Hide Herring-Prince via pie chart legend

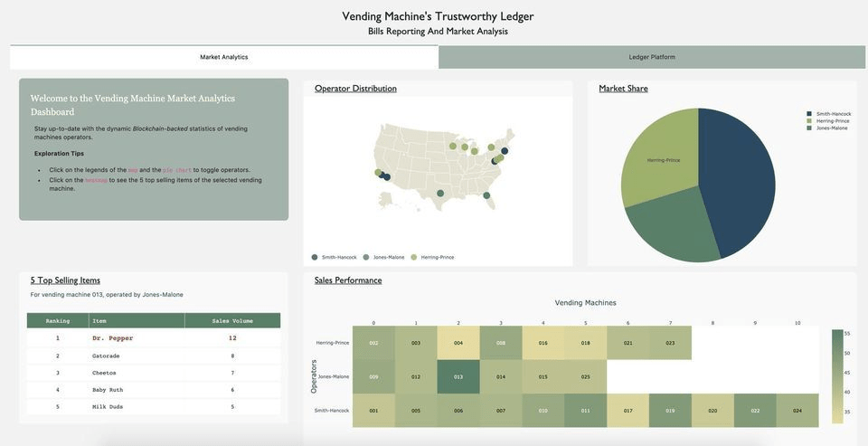coord(828,121)
